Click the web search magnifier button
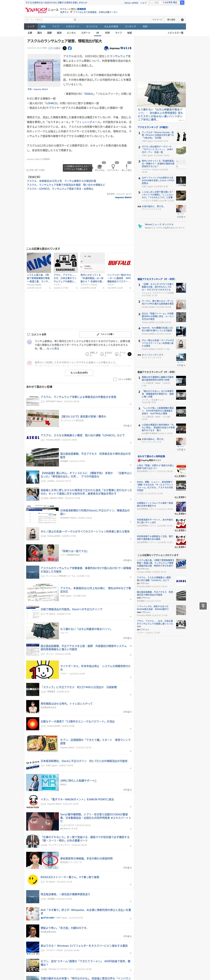210x980 pixels. tap(182, 3)
